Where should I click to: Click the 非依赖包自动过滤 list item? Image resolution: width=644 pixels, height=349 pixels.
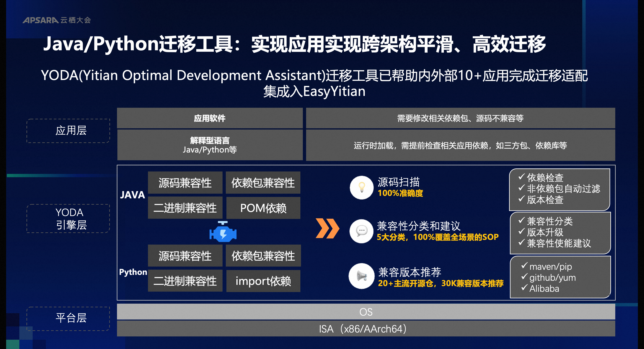click(563, 189)
